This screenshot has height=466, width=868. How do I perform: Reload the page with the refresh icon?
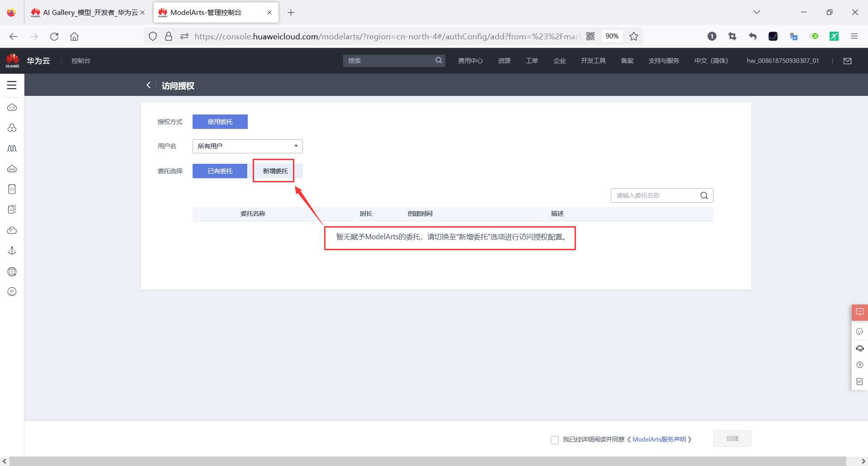54,37
